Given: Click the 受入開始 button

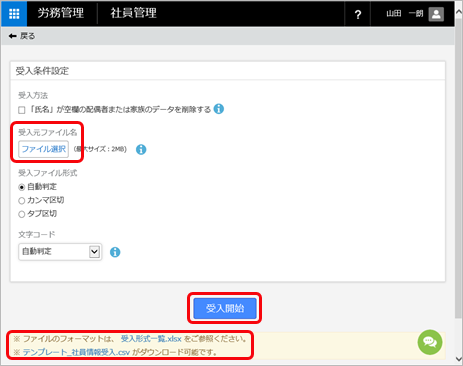Looking at the screenshot, I should click(x=225, y=308).
